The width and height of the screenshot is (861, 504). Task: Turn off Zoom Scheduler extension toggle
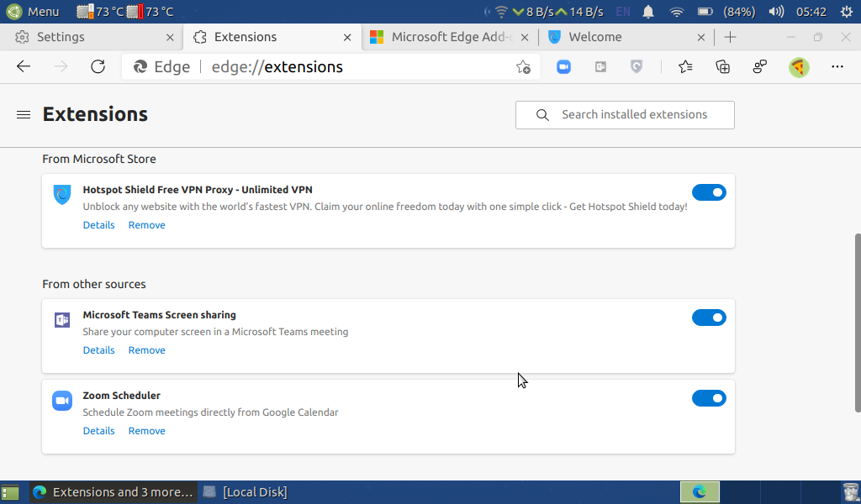(709, 398)
